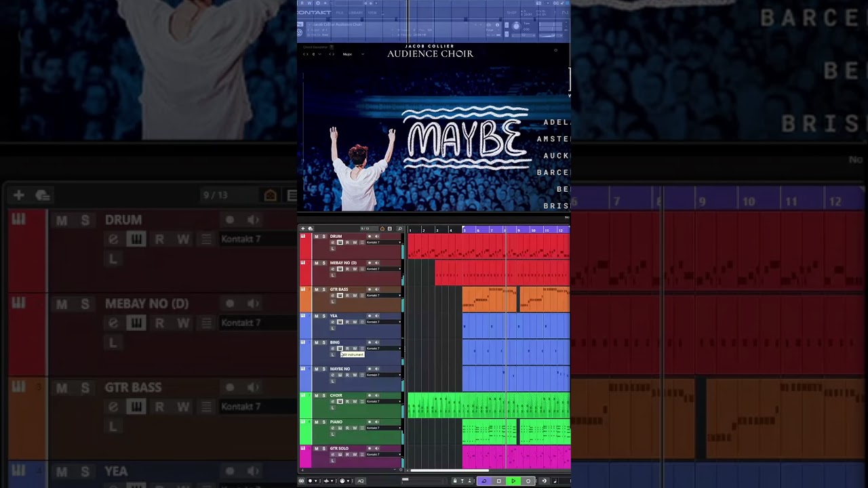
Task: Click the leftmost circular icon in transport bar
Action: pyautogui.click(x=301, y=481)
